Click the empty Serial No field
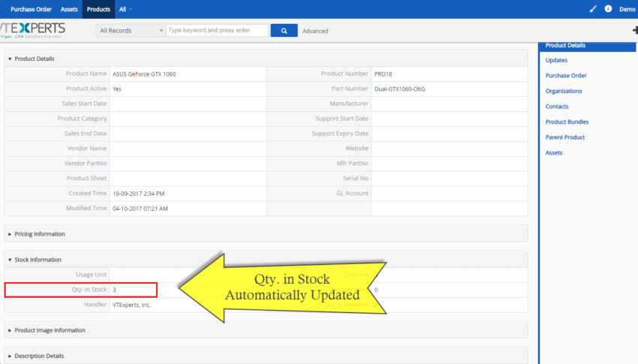638x364 pixels. pos(449,179)
